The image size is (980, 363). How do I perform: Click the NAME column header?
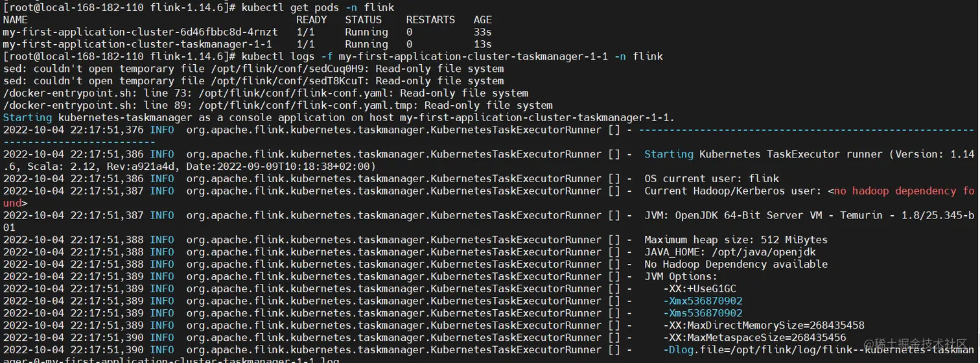point(15,19)
